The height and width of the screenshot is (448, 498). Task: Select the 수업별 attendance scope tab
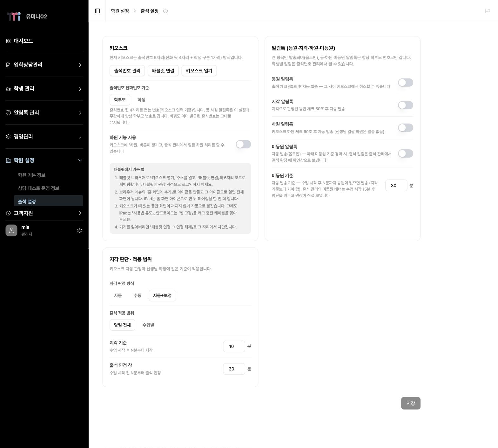148,325
